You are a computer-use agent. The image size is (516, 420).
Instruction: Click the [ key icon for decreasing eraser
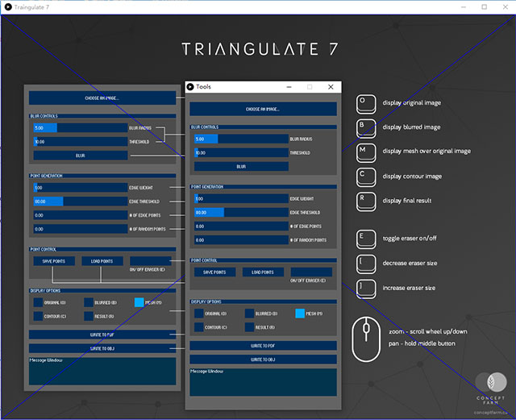[366, 264]
